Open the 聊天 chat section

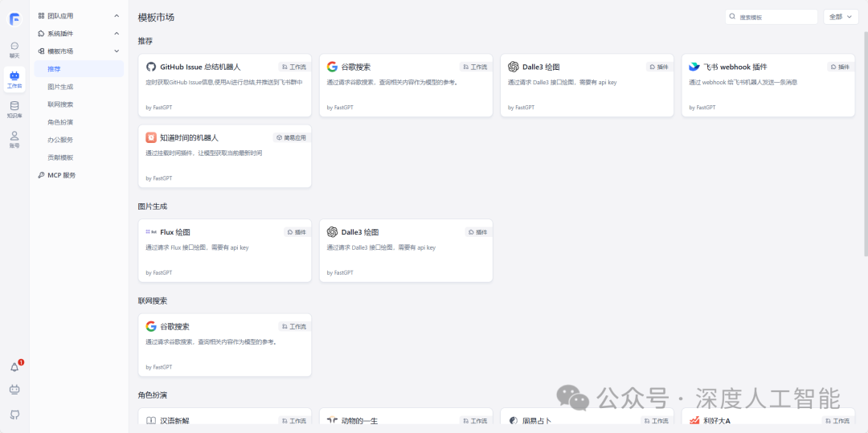[14, 50]
